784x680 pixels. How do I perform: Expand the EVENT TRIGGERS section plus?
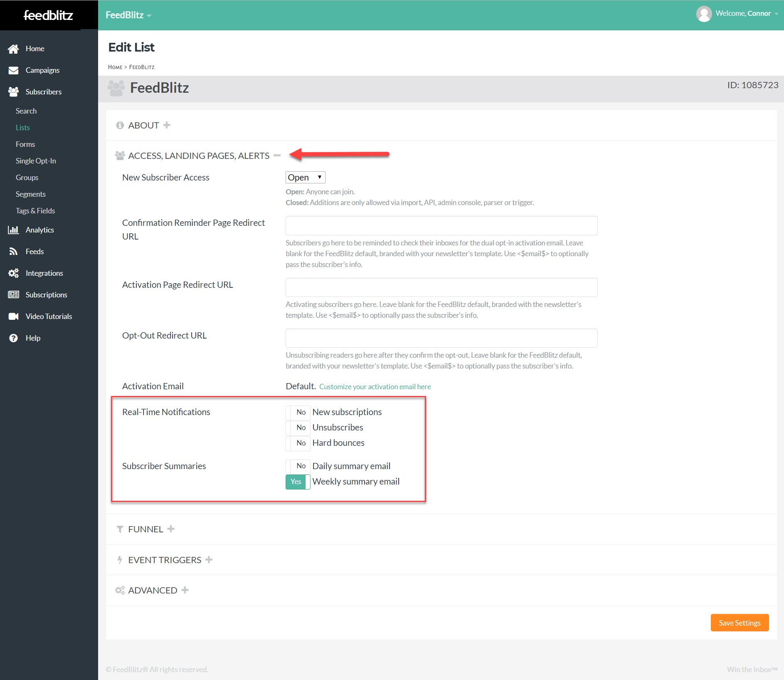coord(209,560)
